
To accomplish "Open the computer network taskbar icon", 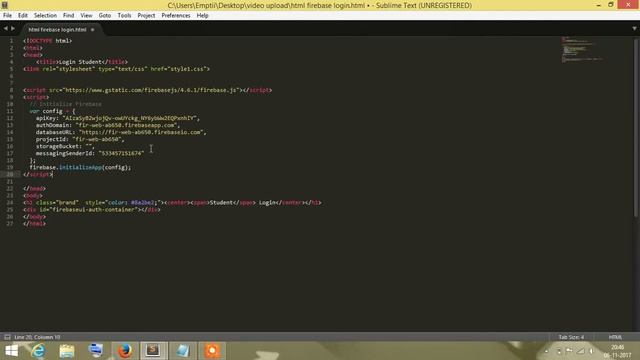I will (96, 351).
